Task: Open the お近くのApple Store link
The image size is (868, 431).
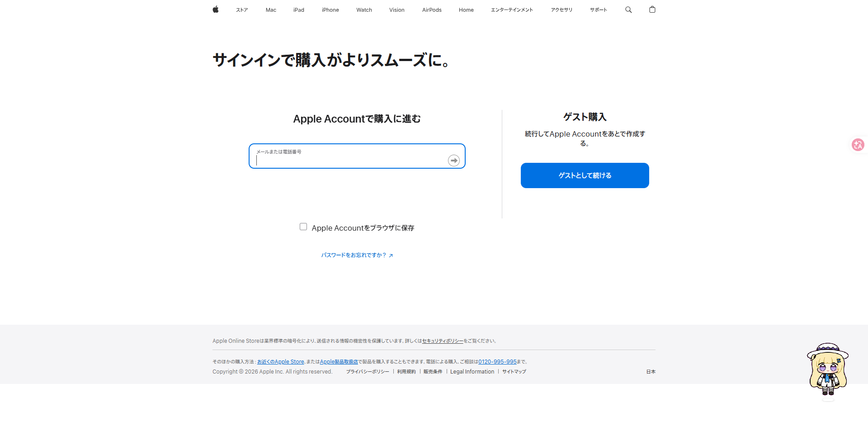Action: coord(280,362)
